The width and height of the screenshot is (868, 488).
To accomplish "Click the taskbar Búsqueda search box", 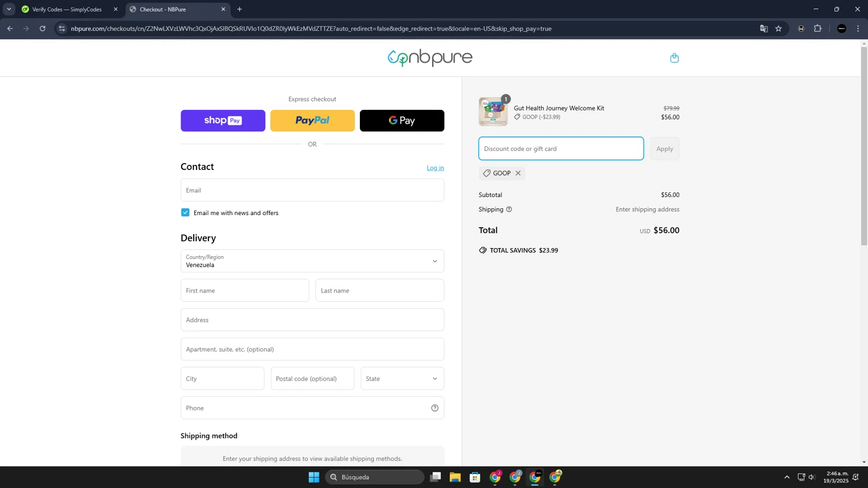I will pyautogui.click(x=375, y=477).
